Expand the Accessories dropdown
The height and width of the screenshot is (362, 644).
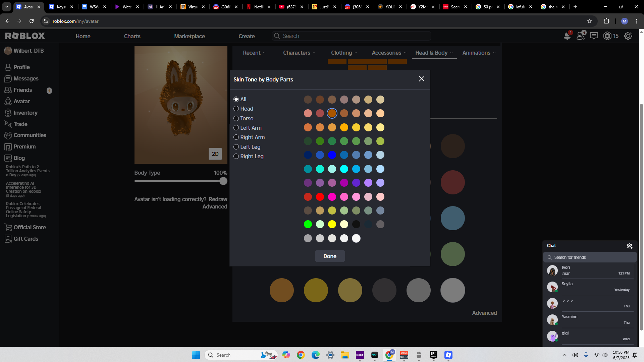389,53
